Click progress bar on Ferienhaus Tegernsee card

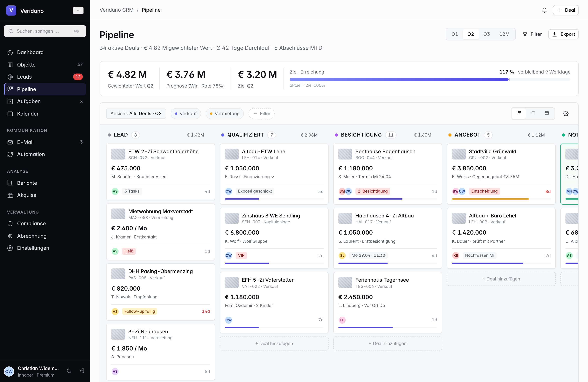pyautogui.click(x=387, y=328)
